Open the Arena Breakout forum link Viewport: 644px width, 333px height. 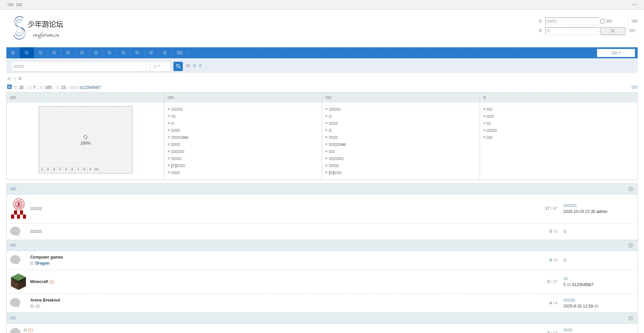[x=45, y=300]
